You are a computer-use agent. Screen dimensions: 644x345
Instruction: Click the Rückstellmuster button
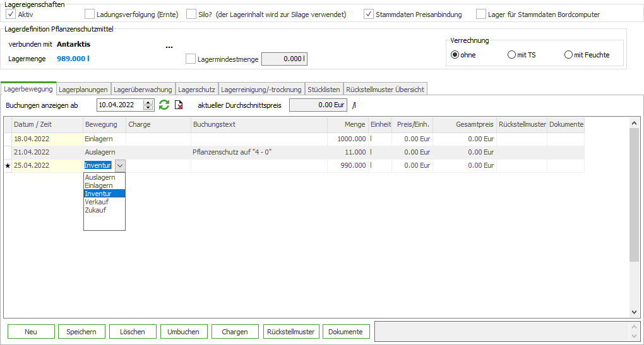point(290,332)
